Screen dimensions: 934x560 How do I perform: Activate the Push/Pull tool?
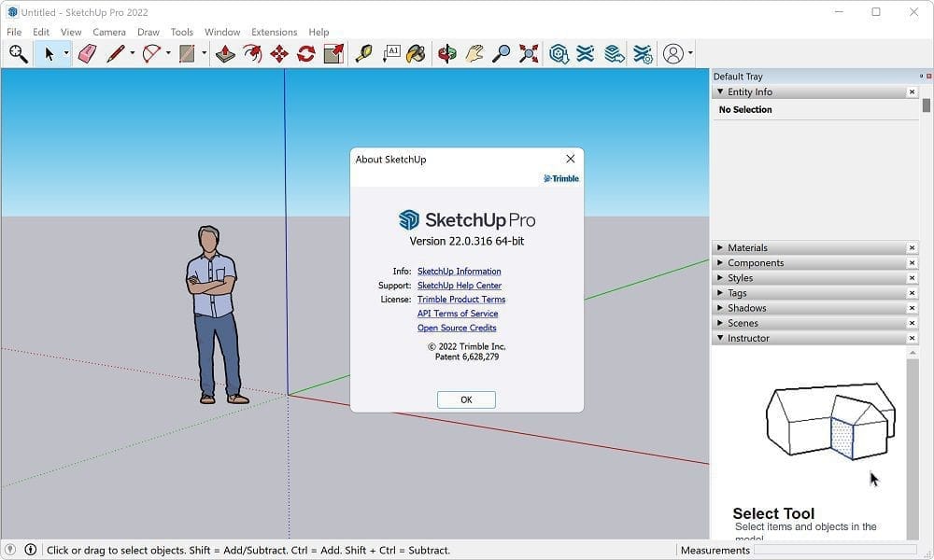click(x=225, y=53)
